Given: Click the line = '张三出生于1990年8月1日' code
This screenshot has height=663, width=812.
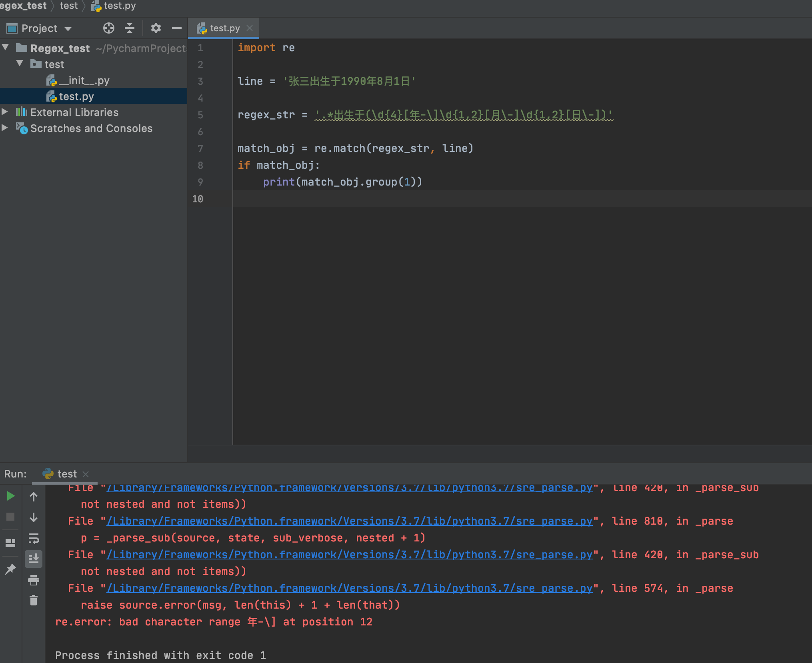Looking at the screenshot, I should coord(327,81).
